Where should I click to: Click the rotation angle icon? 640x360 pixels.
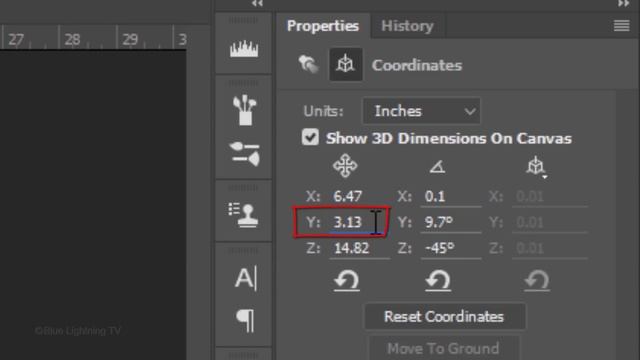click(x=437, y=167)
